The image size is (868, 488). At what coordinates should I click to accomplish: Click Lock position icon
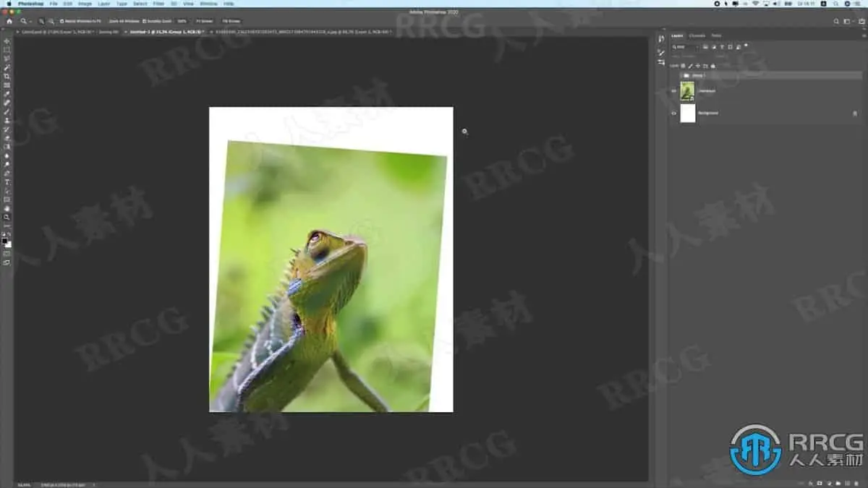698,66
